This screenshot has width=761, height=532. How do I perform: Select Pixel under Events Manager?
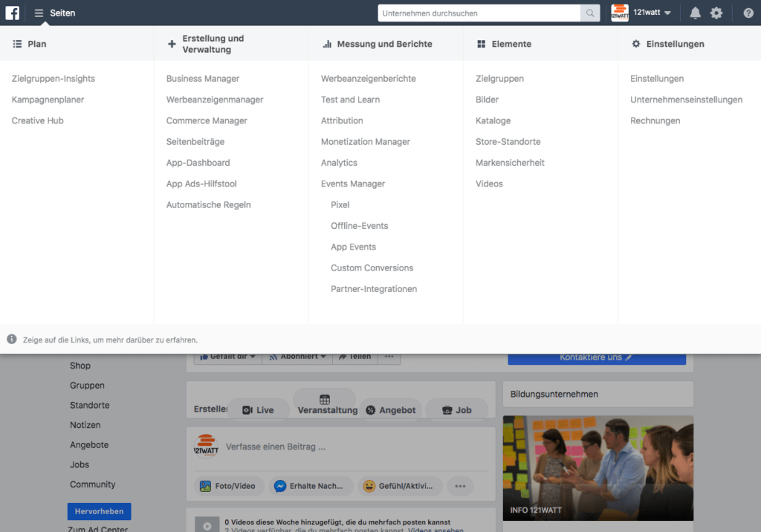click(340, 204)
